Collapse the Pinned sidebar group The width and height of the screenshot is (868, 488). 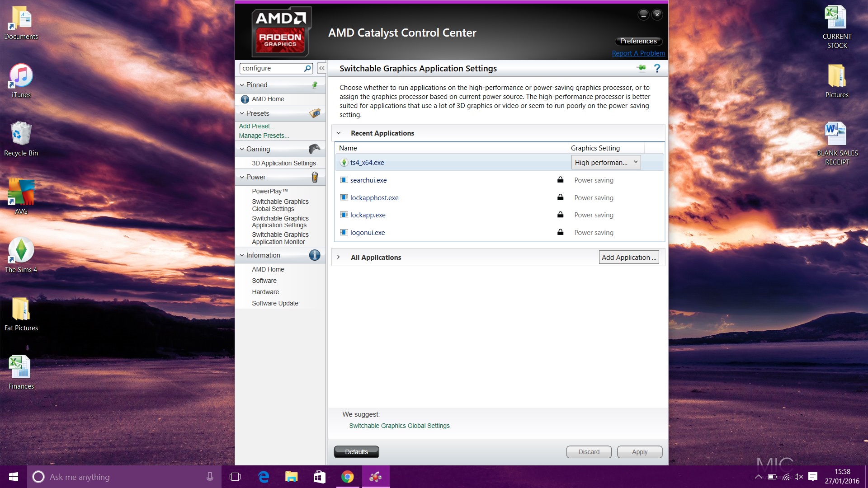point(242,85)
